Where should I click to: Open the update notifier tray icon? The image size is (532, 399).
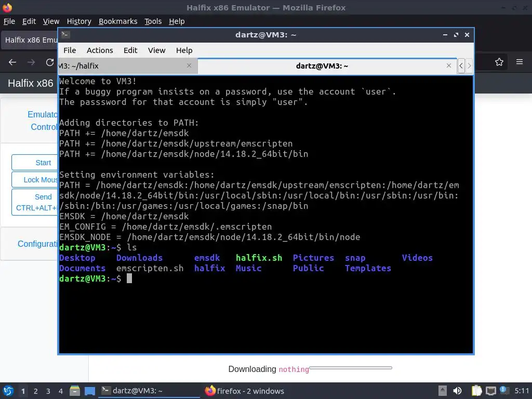point(504,390)
